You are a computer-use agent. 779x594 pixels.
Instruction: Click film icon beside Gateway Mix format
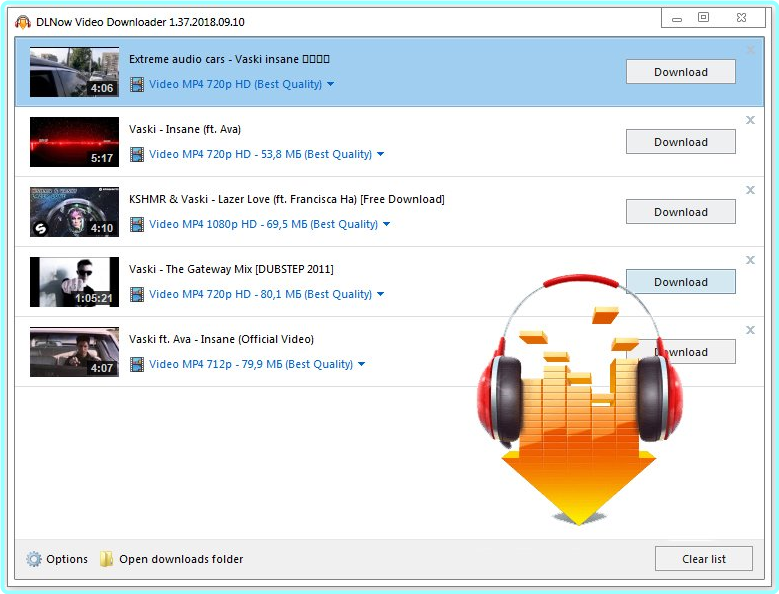pyautogui.click(x=137, y=294)
